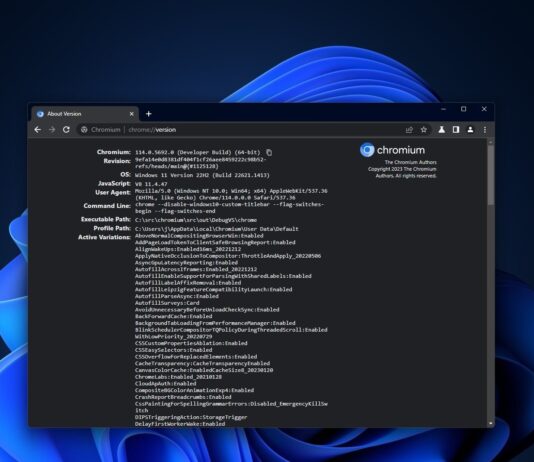Click AutofillSurveys:Card variation
The image size is (534, 462).
tap(167, 303)
